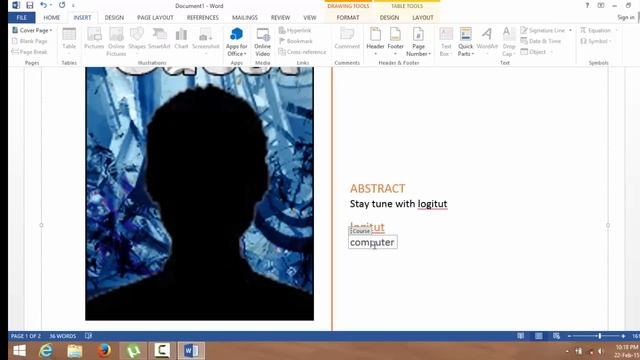The width and height of the screenshot is (640, 360).
Task: Switch to the HOME tab
Action: 51,18
